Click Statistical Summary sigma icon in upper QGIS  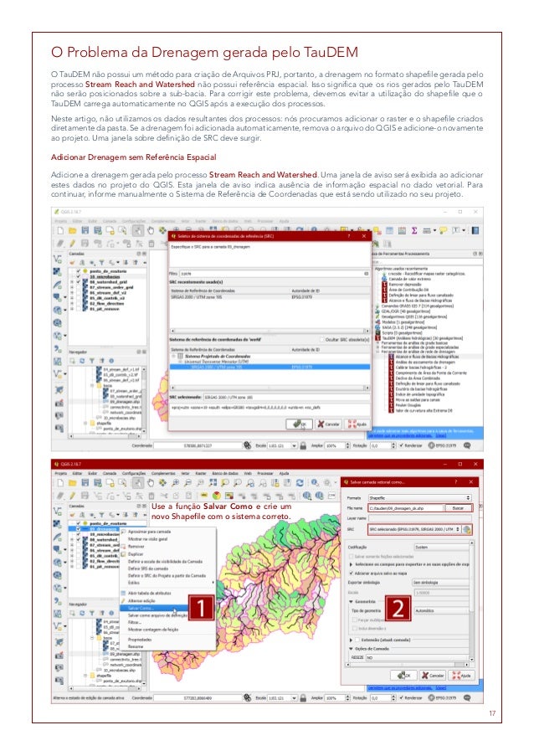[x=414, y=231]
